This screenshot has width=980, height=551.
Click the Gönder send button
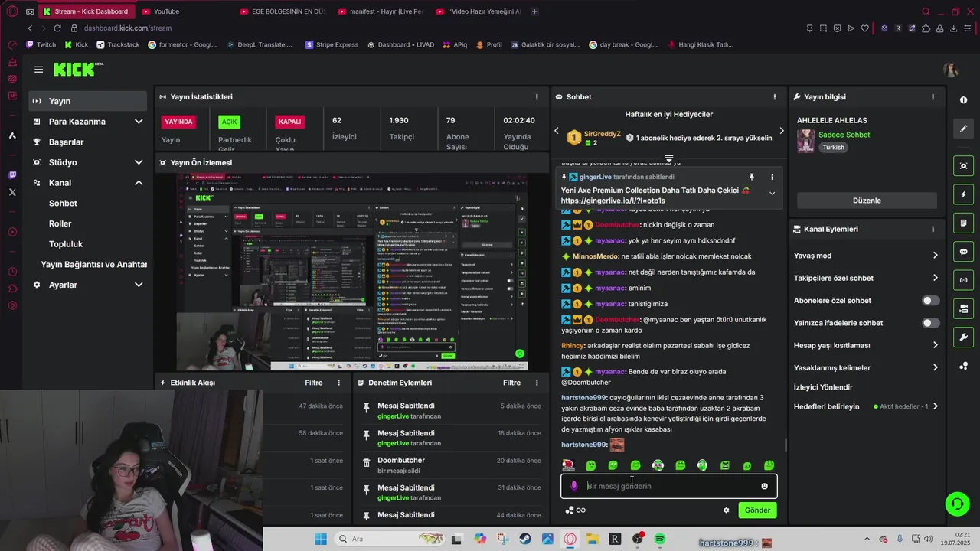point(757,510)
